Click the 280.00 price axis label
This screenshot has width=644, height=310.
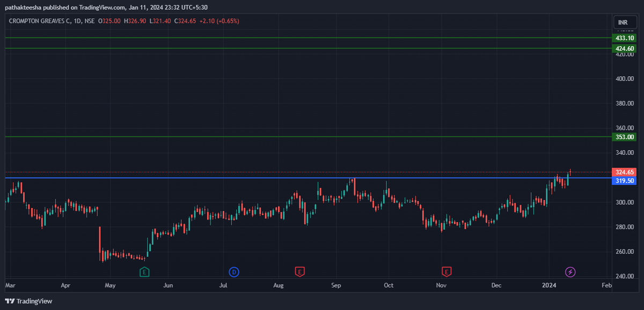625,227
